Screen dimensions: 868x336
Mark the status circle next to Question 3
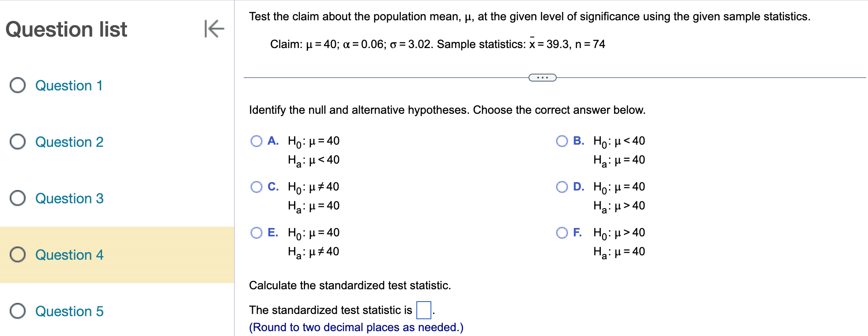(x=17, y=198)
